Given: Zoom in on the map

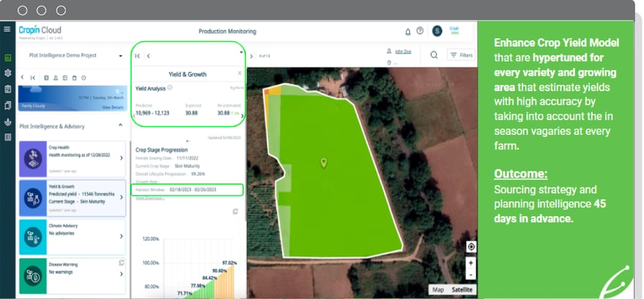Looking at the screenshot, I should (x=471, y=262).
